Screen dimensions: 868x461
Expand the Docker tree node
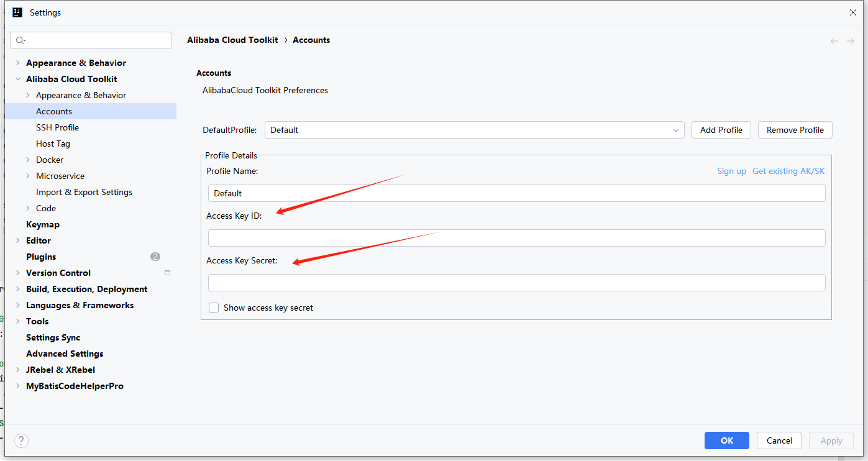pyautogui.click(x=27, y=160)
